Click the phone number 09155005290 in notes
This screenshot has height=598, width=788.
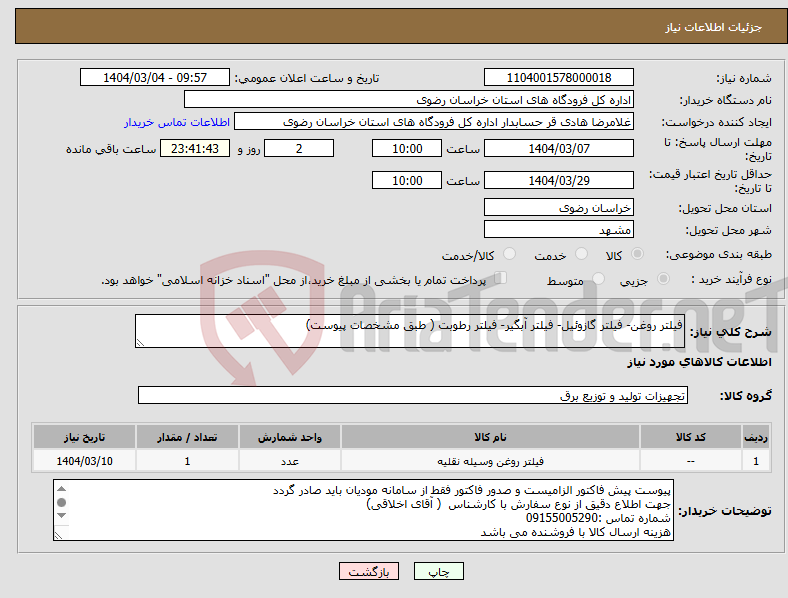(x=562, y=518)
